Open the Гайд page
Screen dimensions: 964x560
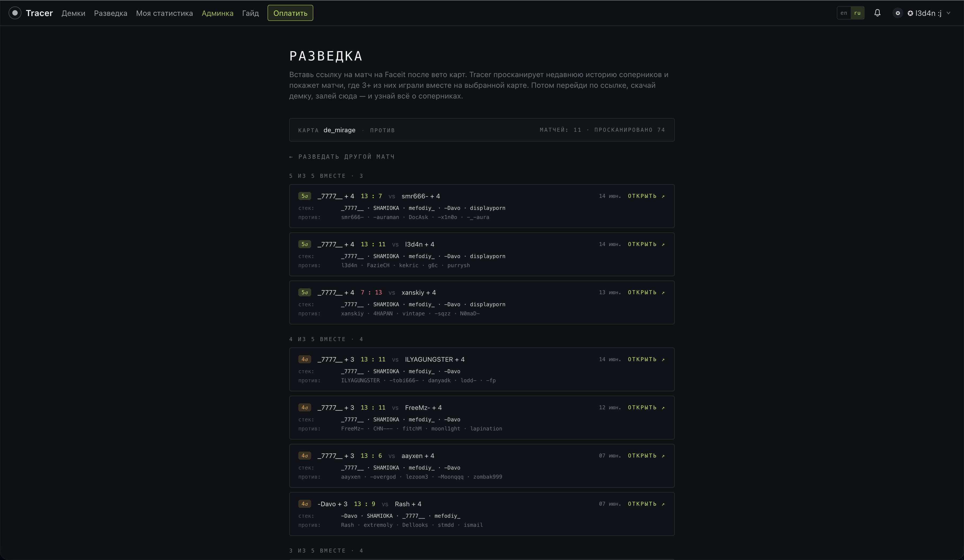pyautogui.click(x=251, y=13)
